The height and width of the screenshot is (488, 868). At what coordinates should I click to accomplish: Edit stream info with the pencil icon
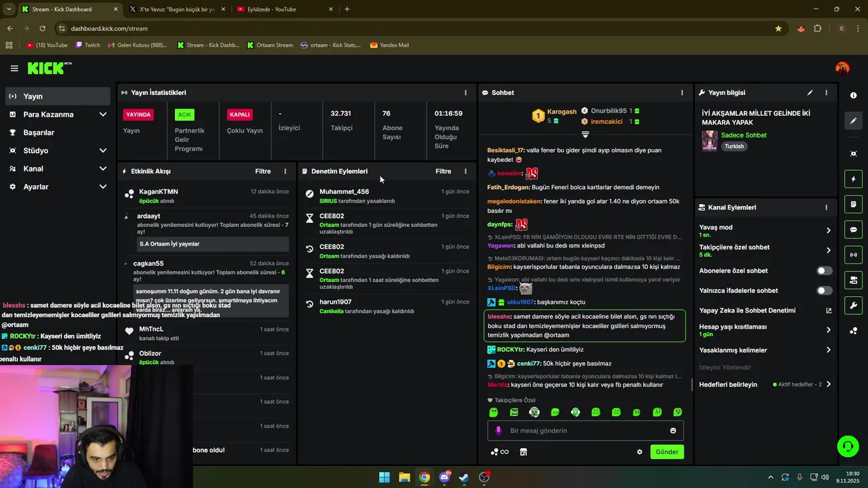[810, 93]
